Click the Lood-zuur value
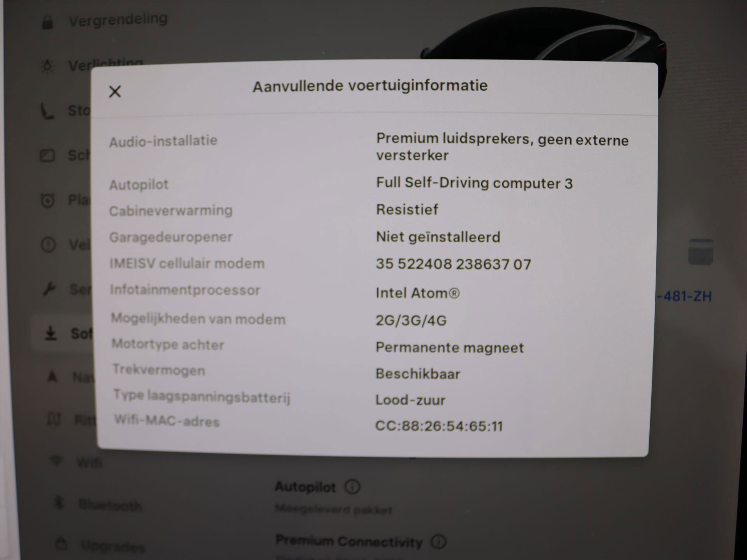747x560 pixels. point(410,400)
